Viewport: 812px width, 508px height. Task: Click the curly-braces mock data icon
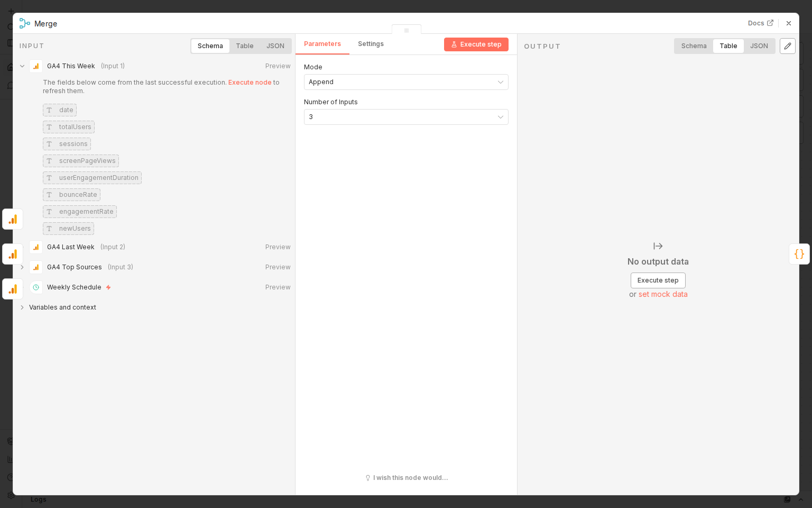(799, 254)
